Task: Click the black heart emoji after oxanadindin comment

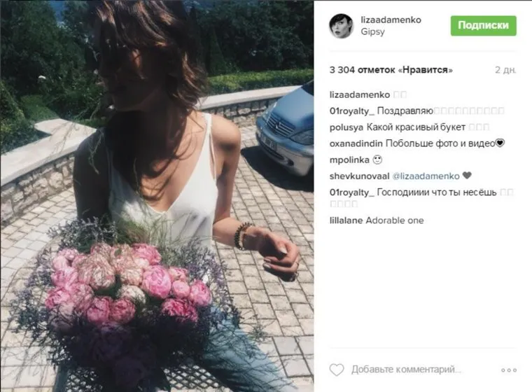Action: click(500, 143)
